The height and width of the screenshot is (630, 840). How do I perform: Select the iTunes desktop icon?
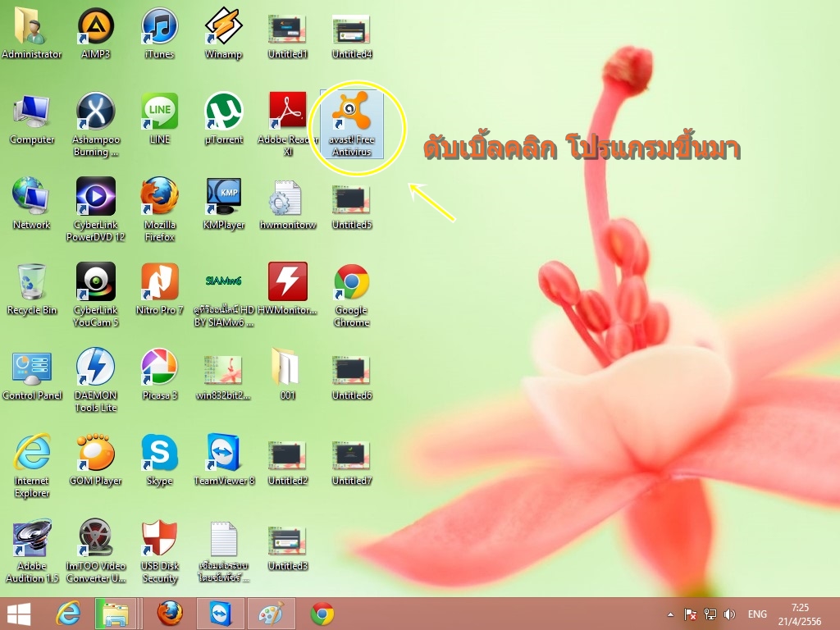point(160,32)
